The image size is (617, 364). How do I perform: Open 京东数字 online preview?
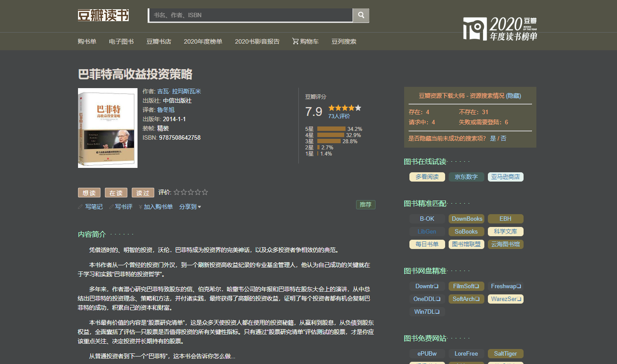point(466,177)
